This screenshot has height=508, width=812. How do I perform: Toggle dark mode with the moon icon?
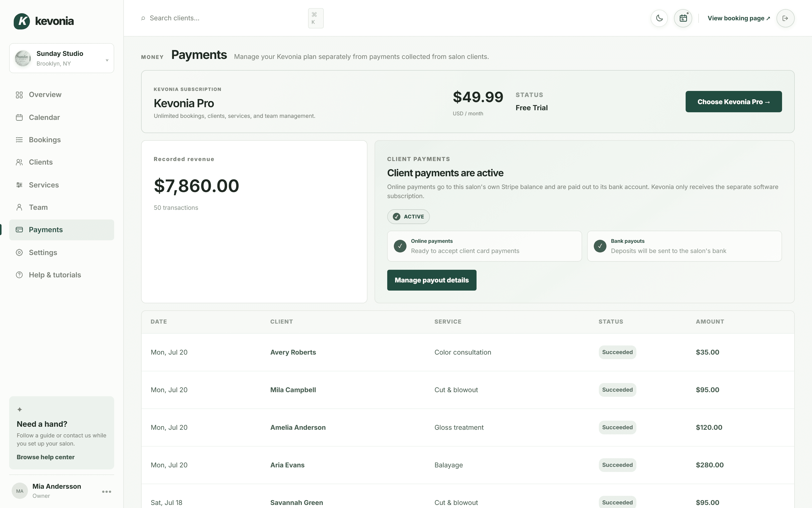(x=659, y=18)
